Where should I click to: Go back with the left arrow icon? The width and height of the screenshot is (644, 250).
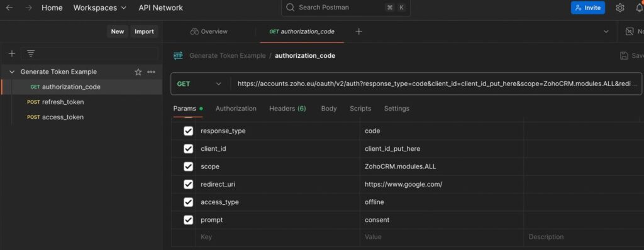(9, 8)
